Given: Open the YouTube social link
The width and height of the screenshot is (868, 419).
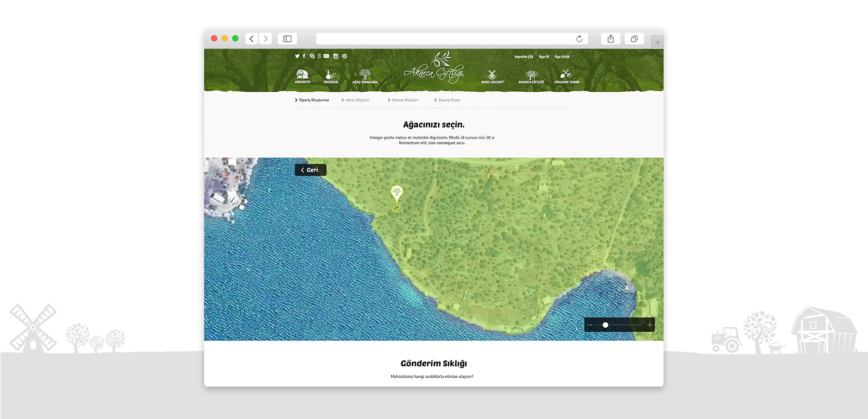Looking at the screenshot, I should (x=326, y=56).
